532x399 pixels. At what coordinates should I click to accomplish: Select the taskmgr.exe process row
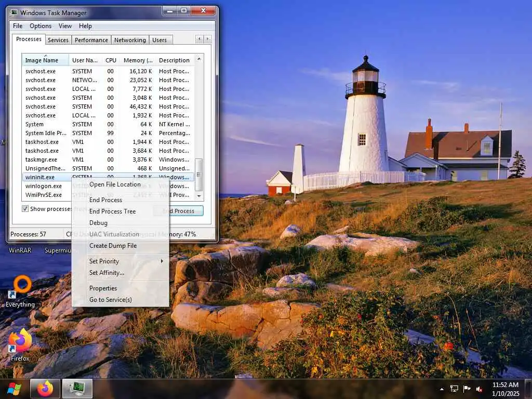coord(108,159)
